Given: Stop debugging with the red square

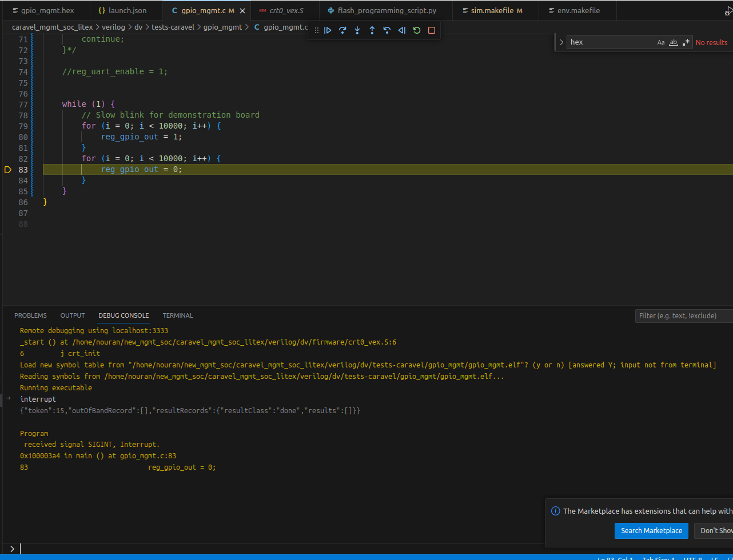Looking at the screenshot, I should coord(432,30).
